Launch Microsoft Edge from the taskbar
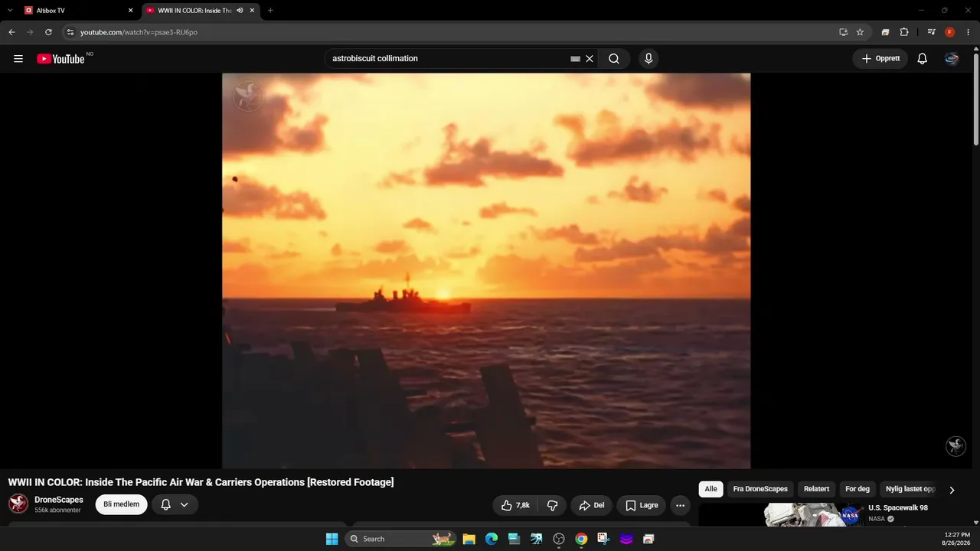This screenshot has width=980, height=551. point(492,539)
